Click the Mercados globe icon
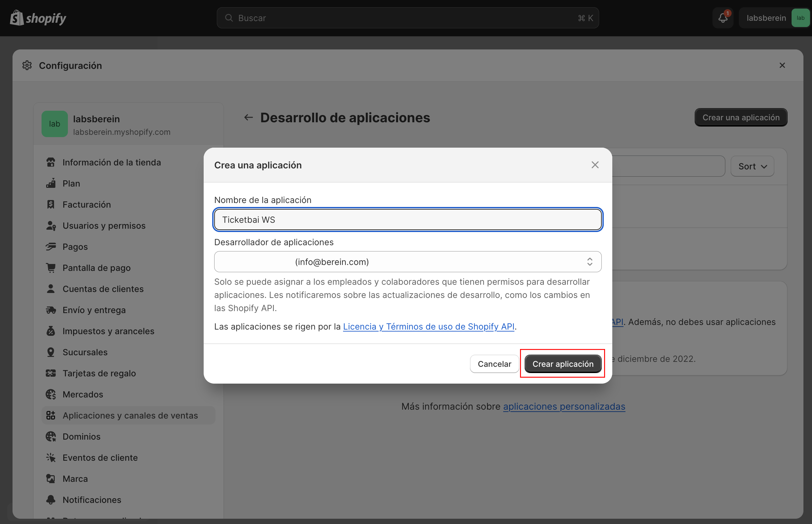Viewport: 812px width, 524px height. point(51,394)
